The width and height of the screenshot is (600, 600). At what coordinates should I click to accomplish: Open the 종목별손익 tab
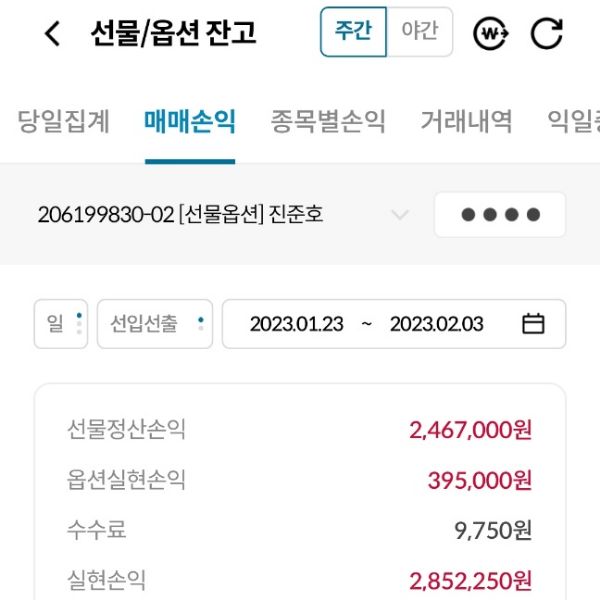pyautogui.click(x=328, y=122)
